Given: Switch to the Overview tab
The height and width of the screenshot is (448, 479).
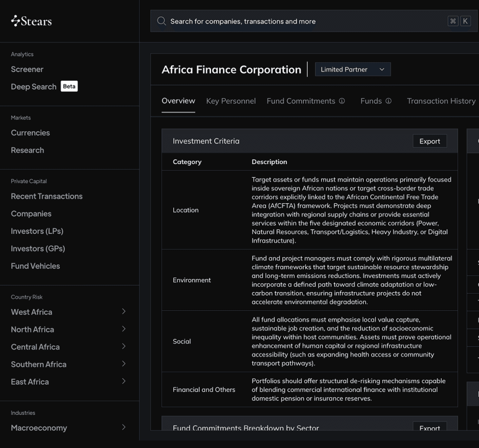Looking at the screenshot, I should click(x=178, y=101).
